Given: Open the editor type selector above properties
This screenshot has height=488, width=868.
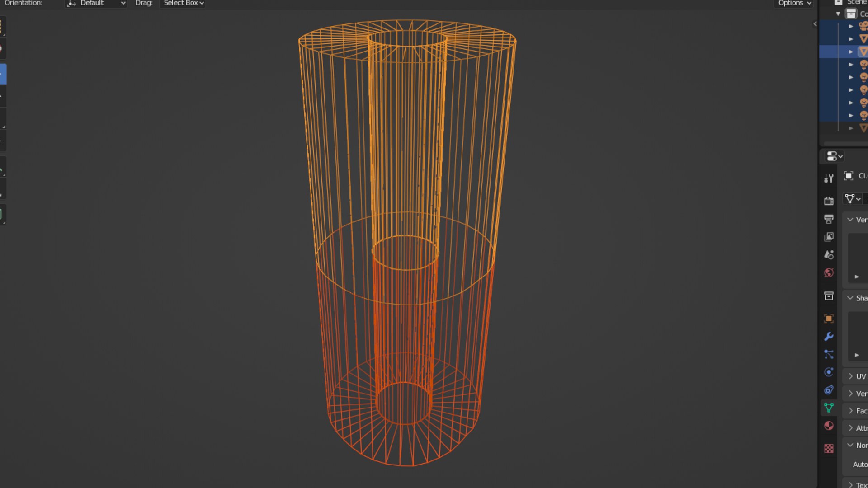Looking at the screenshot, I should pos(834,156).
